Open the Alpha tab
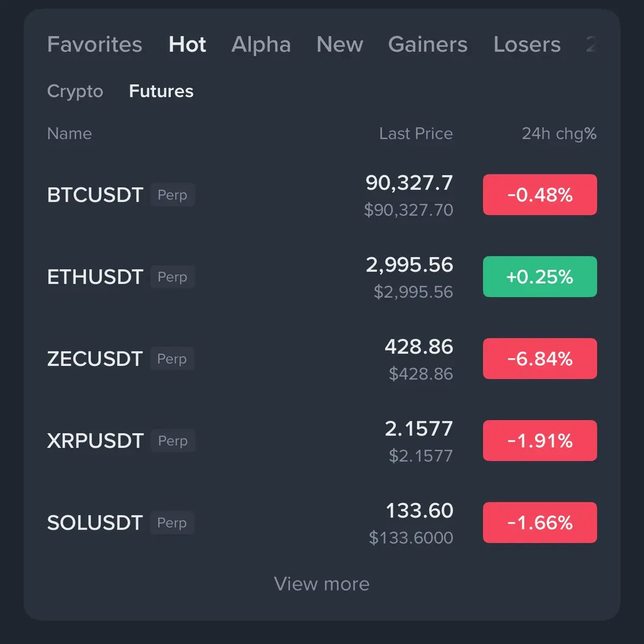 click(x=261, y=45)
